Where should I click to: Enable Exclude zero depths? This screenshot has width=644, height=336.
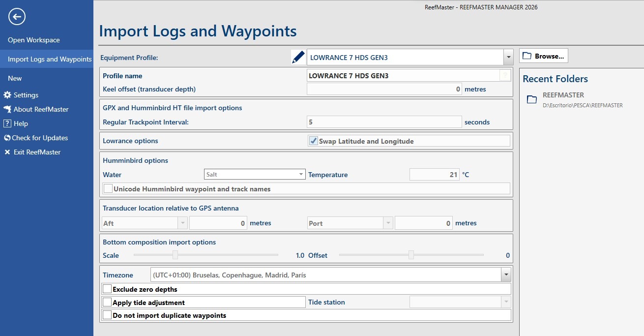pos(107,289)
